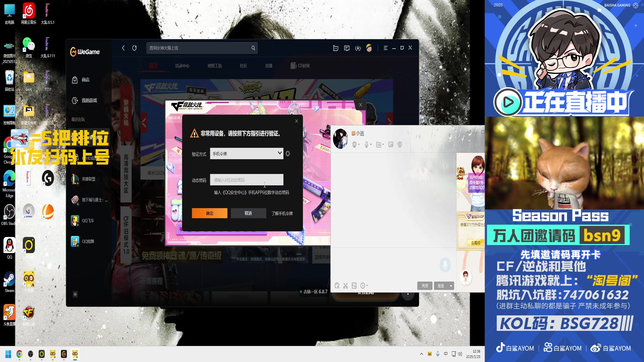Click the report shield icon in QQ chat
The image size is (644, 362).
coord(400,144)
